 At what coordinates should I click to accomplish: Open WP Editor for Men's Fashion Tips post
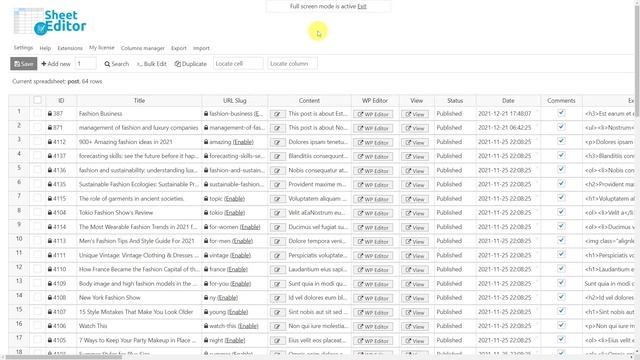point(373,242)
